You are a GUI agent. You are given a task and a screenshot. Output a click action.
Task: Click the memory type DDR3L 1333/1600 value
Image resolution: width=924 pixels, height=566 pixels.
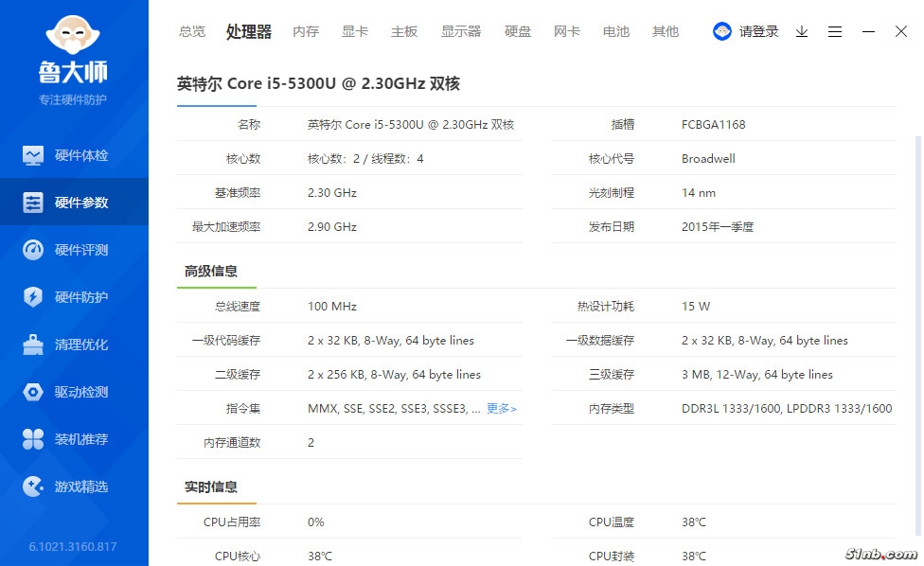tap(787, 408)
